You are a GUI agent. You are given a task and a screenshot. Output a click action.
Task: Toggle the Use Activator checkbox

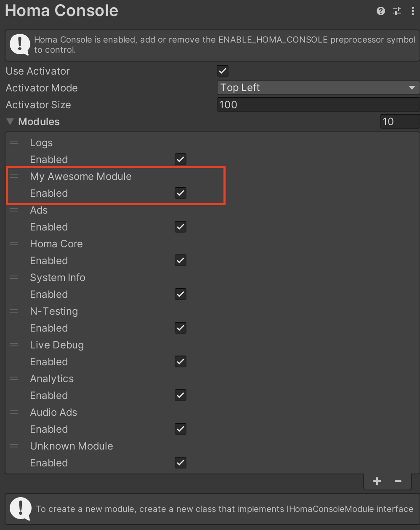coord(223,71)
